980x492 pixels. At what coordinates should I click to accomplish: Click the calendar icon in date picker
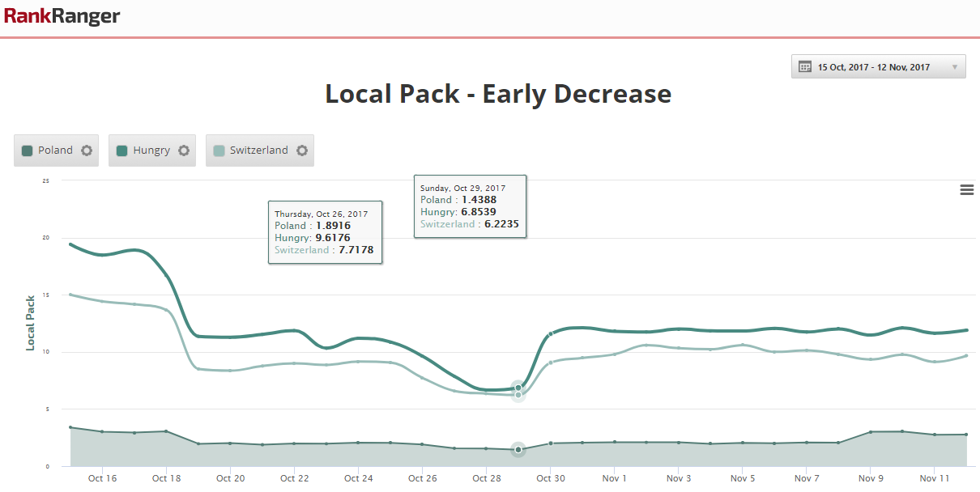(805, 67)
